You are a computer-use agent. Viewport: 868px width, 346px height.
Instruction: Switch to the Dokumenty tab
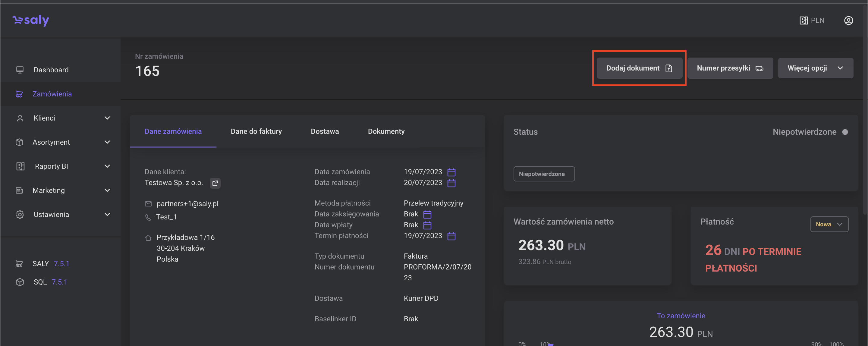(x=386, y=131)
